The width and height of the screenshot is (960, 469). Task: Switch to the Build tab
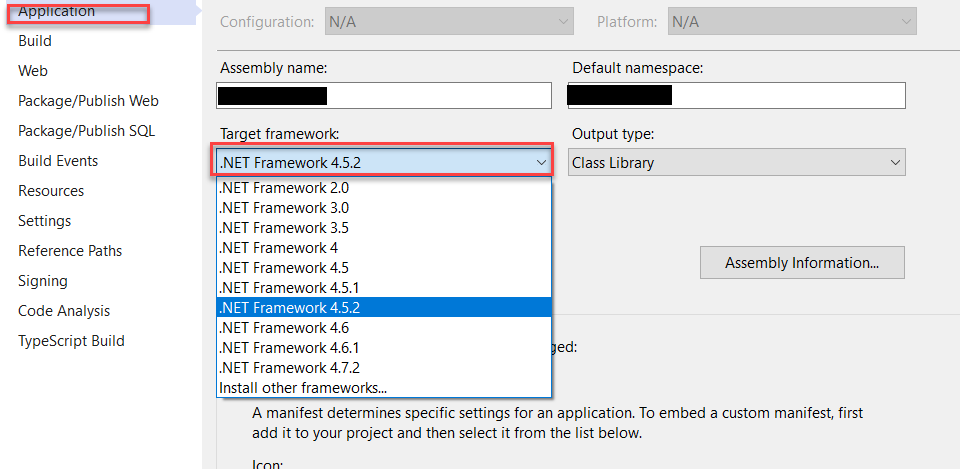coord(35,41)
